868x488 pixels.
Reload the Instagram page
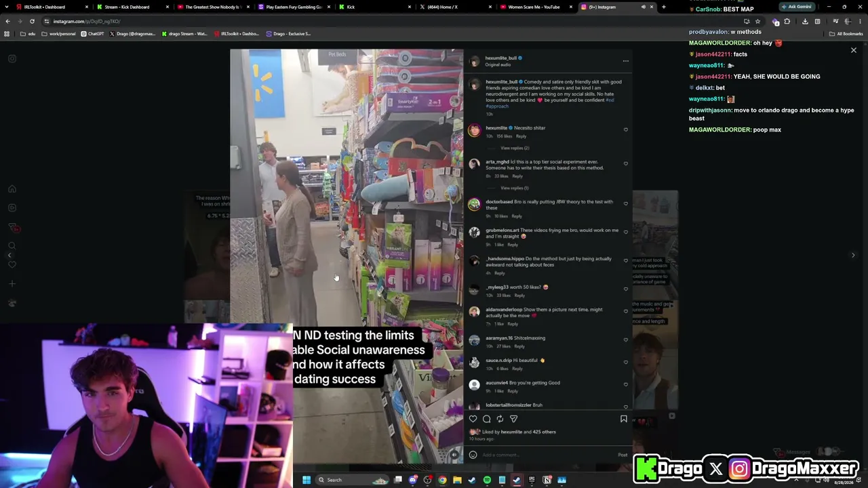point(31,21)
